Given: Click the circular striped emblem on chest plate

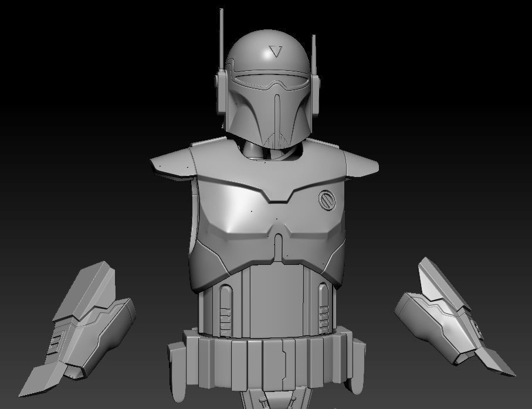Looking at the screenshot, I should (x=327, y=200).
